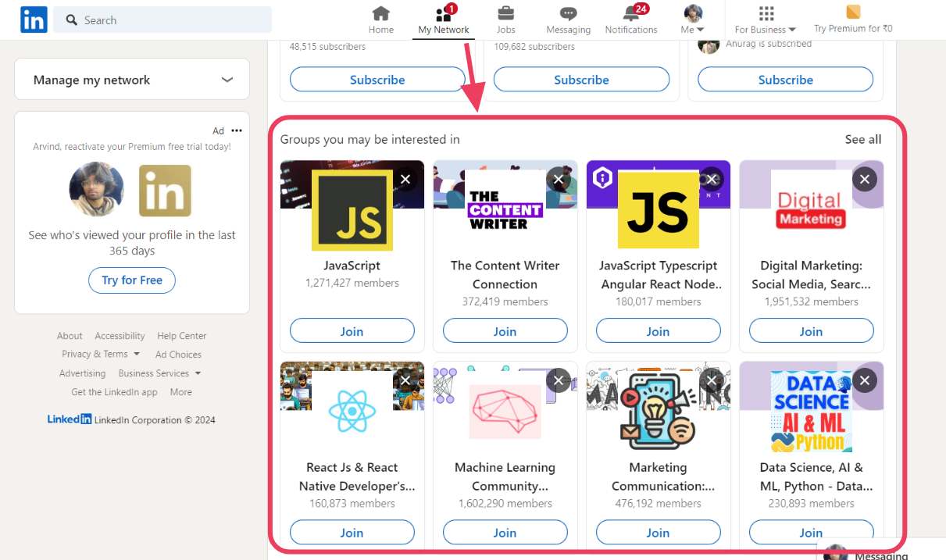Dismiss the JavaScript Typescript Angular card

(711, 179)
